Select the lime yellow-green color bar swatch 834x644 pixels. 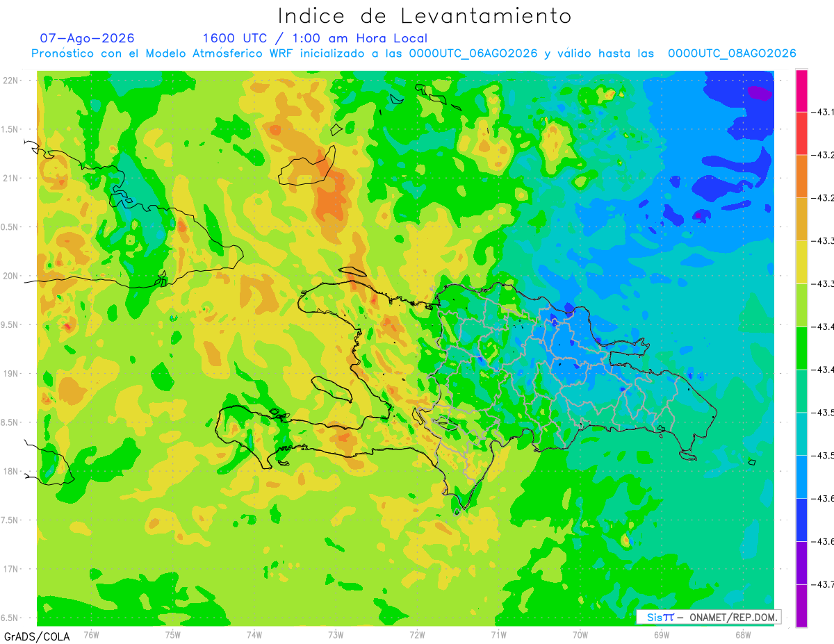(x=801, y=305)
